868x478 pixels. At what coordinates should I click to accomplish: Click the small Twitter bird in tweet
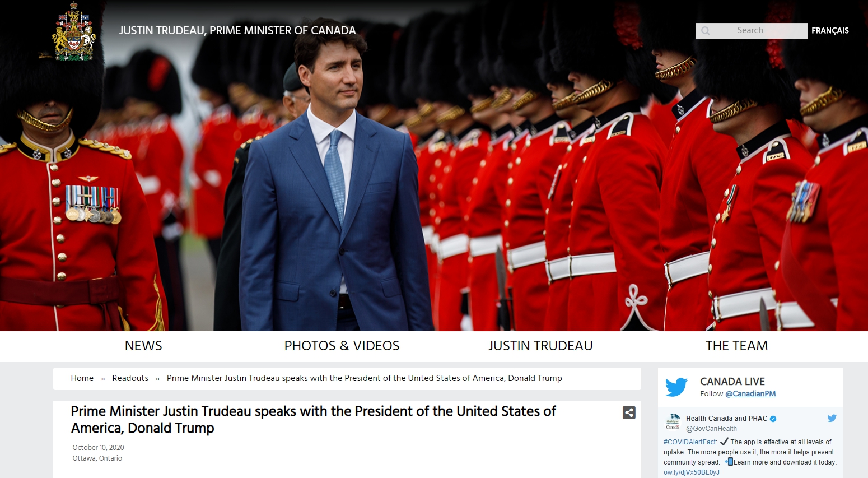pos(832,418)
